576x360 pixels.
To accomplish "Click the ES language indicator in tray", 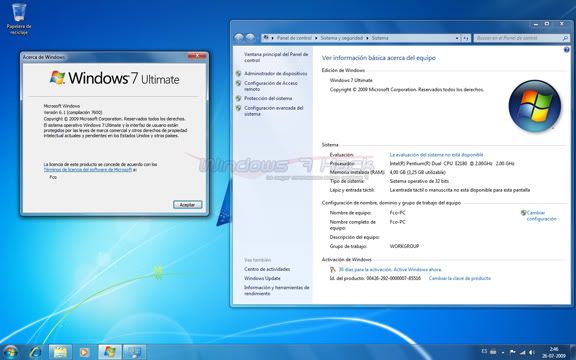I will [484, 352].
